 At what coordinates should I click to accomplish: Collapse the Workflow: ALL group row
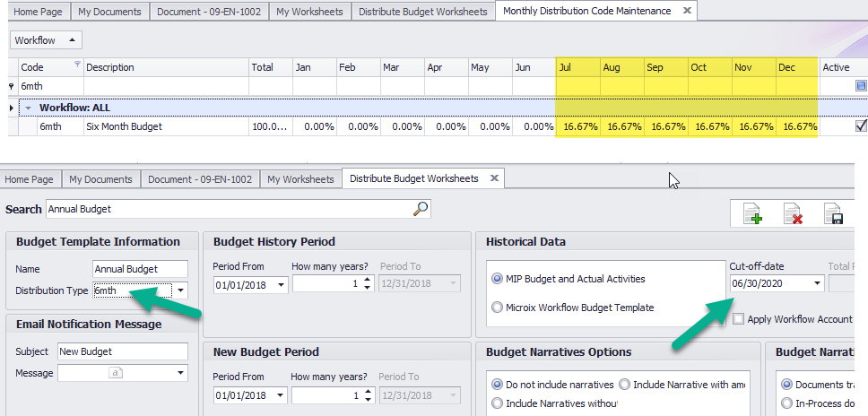tap(28, 108)
